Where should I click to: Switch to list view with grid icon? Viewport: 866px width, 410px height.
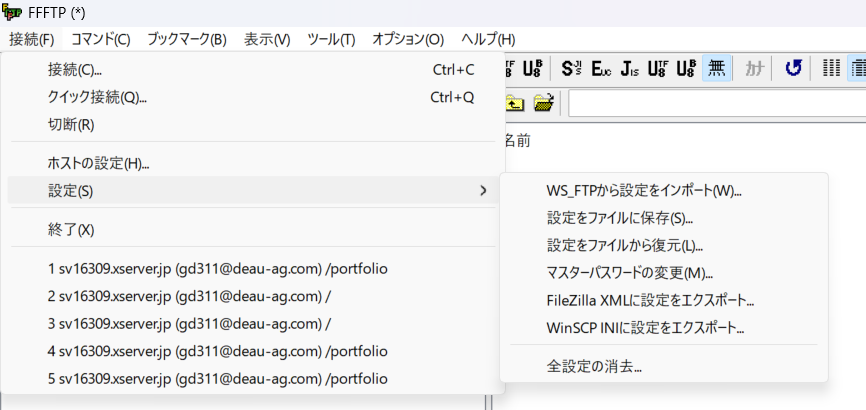pos(831,69)
